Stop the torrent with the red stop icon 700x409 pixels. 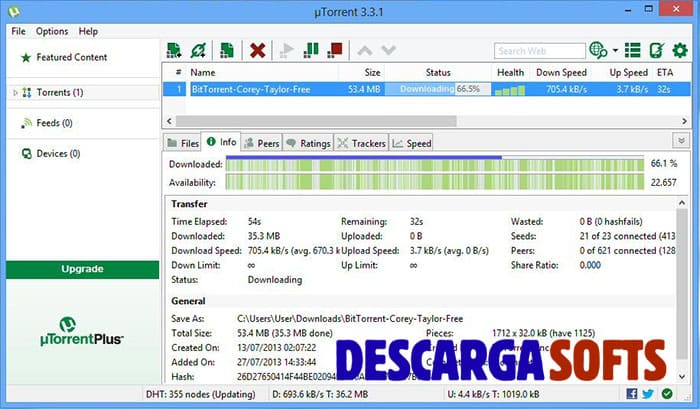[335, 50]
